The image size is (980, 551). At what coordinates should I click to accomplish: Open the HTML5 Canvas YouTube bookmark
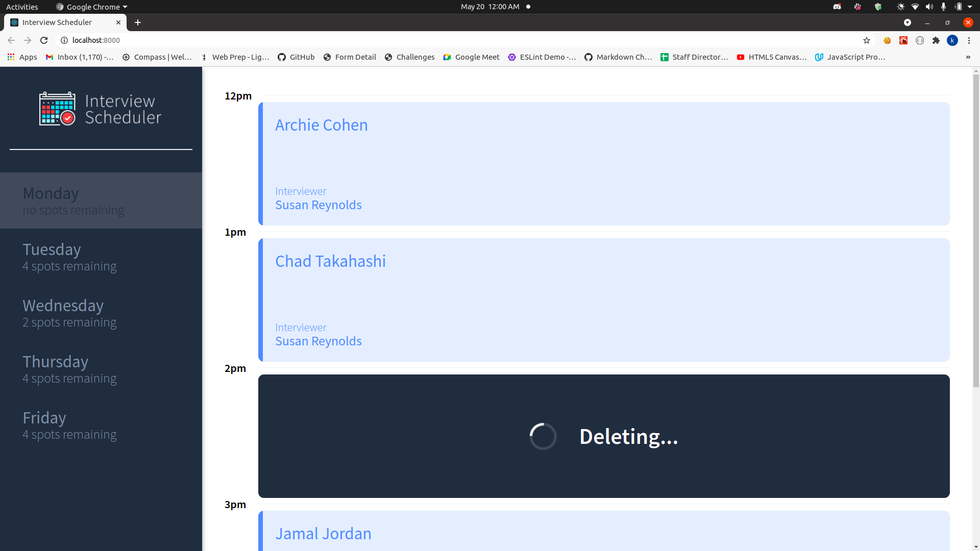point(771,57)
